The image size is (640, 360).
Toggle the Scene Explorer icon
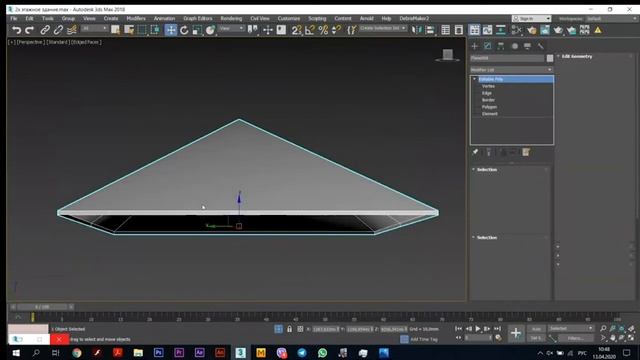(445, 30)
